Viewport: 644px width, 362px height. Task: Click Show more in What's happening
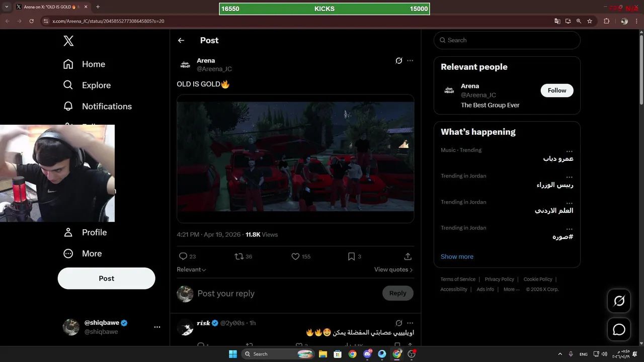(x=457, y=256)
